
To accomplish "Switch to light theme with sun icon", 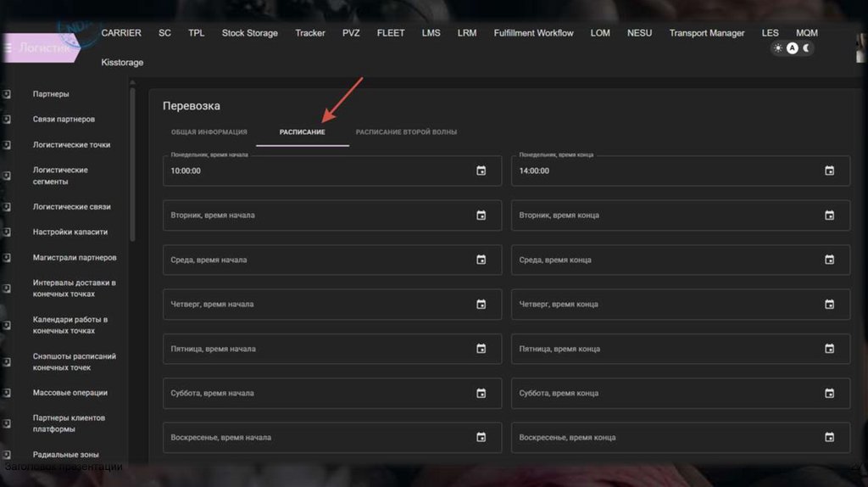I will click(778, 48).
